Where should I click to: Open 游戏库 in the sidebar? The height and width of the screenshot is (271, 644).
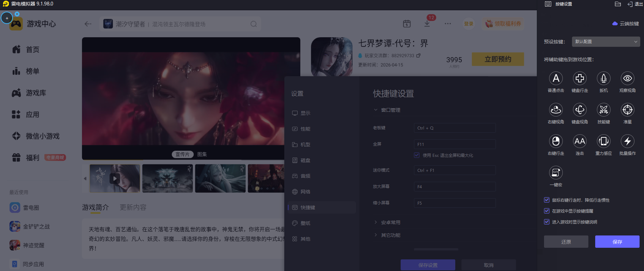click(29, 93)
